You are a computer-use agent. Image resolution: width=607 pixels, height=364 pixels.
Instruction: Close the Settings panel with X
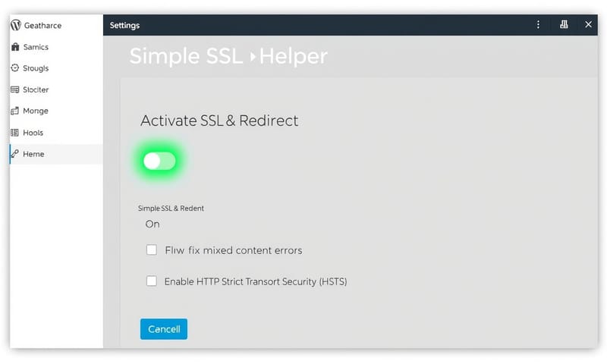point(588,25)
